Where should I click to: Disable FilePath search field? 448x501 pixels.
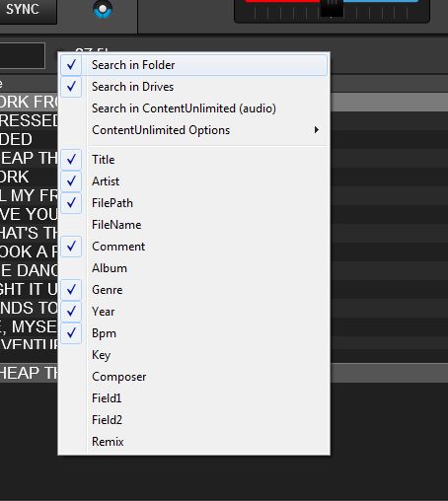click(x=194, y=203)
